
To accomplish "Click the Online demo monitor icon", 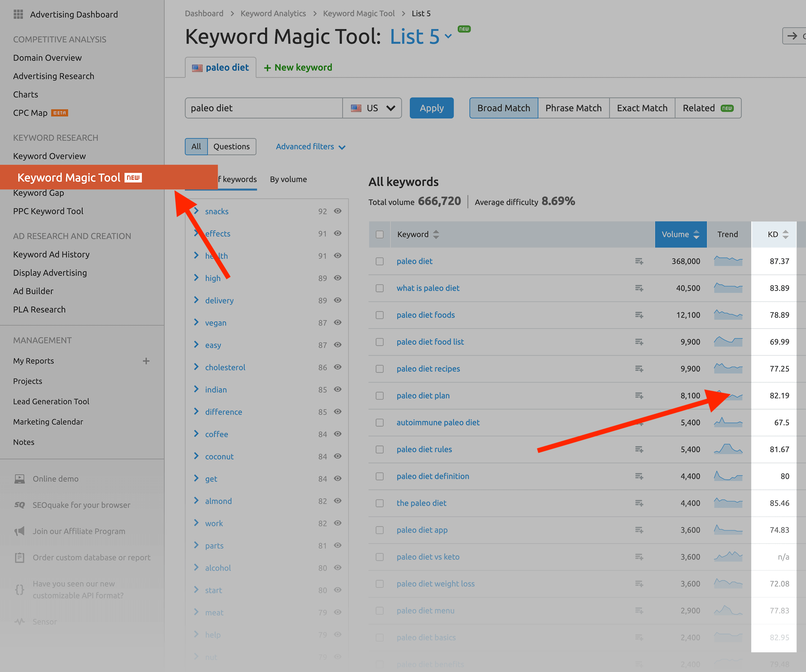I will (x=20, y=479).
